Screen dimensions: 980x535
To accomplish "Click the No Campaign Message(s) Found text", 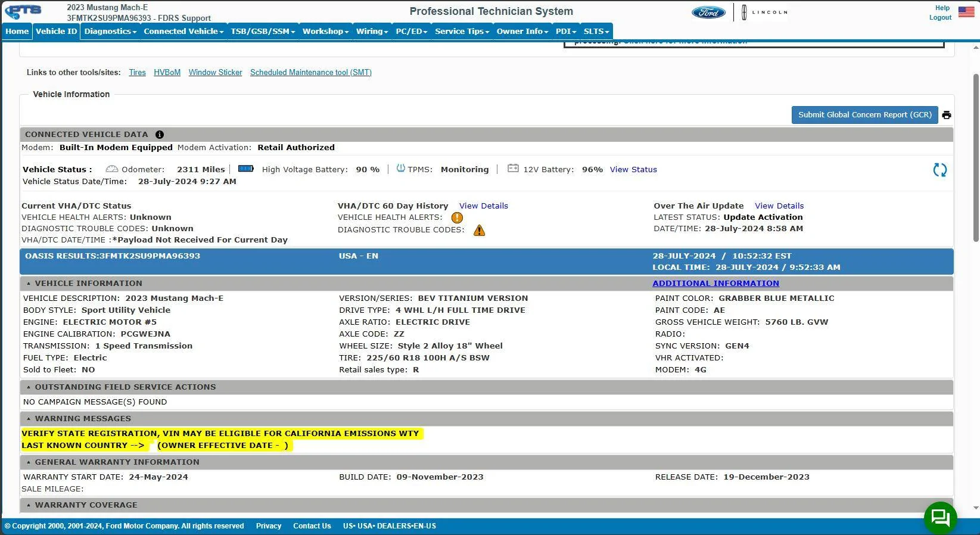I will [95, 402].
